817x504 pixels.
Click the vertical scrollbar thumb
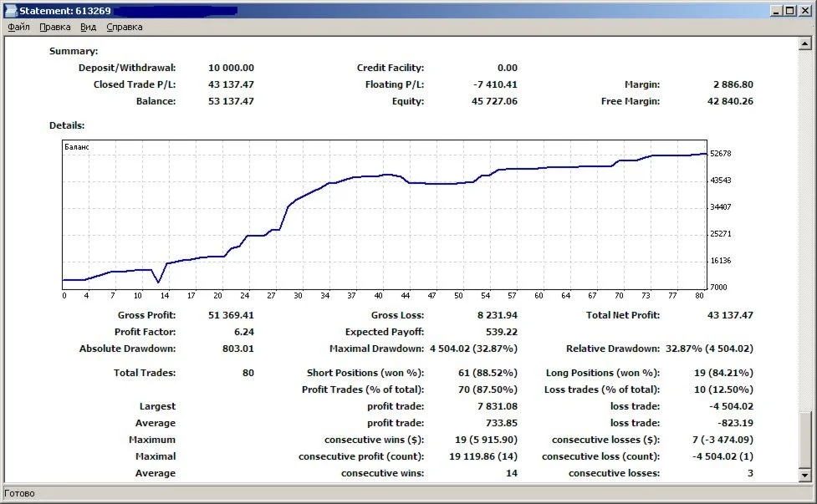click(x=805, y=441)
